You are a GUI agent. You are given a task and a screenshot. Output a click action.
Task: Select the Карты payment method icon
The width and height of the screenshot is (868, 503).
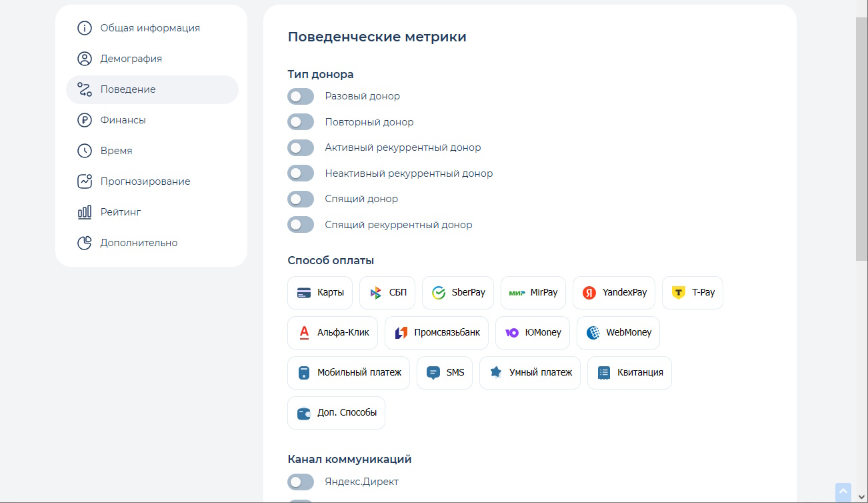(319, 292)
